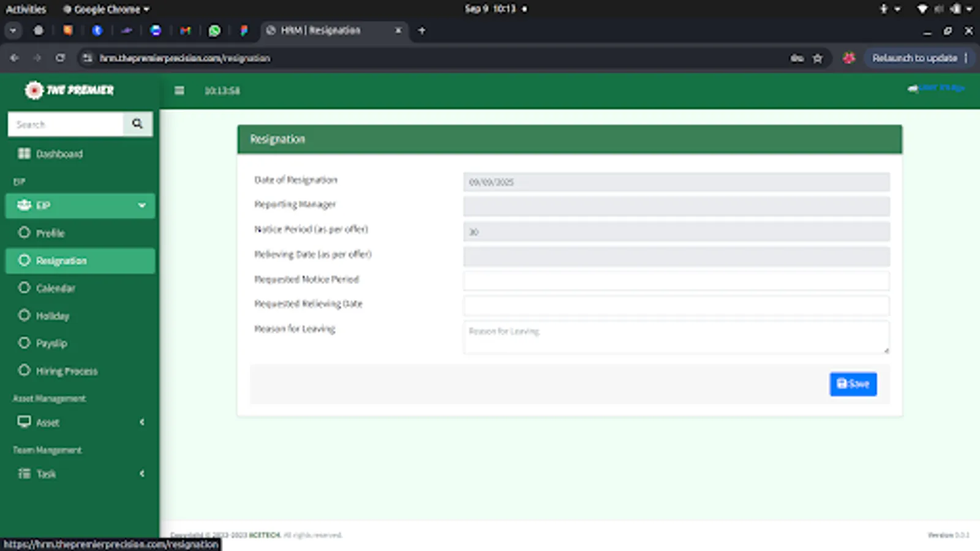Open the clock and date in top bar

pos(490,9)
